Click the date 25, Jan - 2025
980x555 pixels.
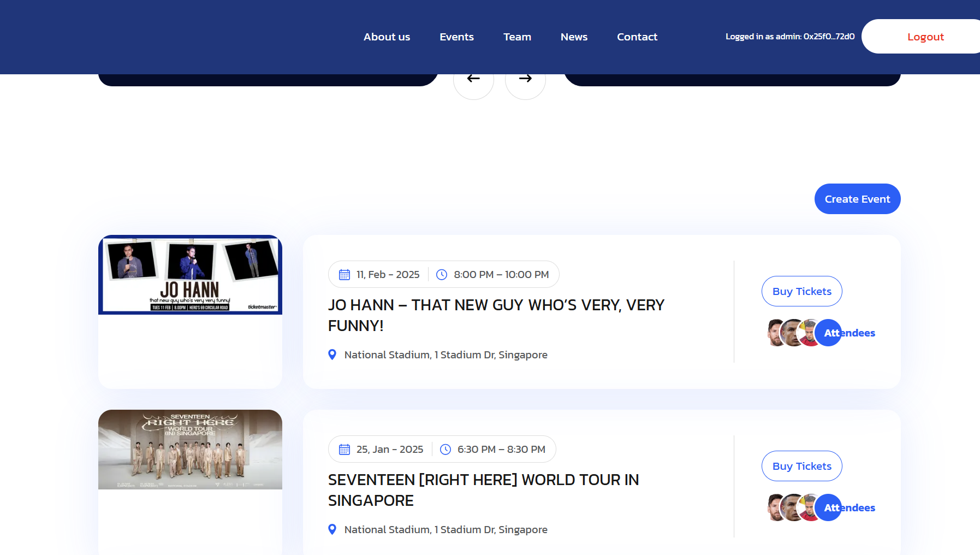(390, 450)
